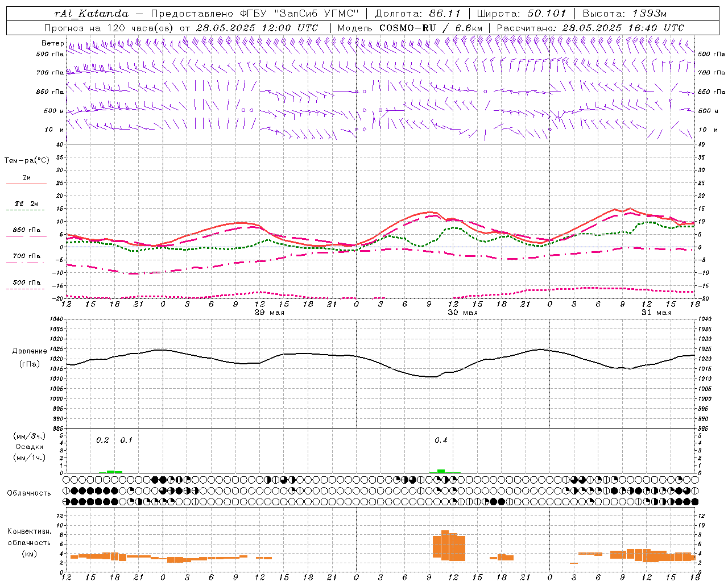728x582 pixels.
Task: Click the precipitation amount 0.1
Action: 126,440
